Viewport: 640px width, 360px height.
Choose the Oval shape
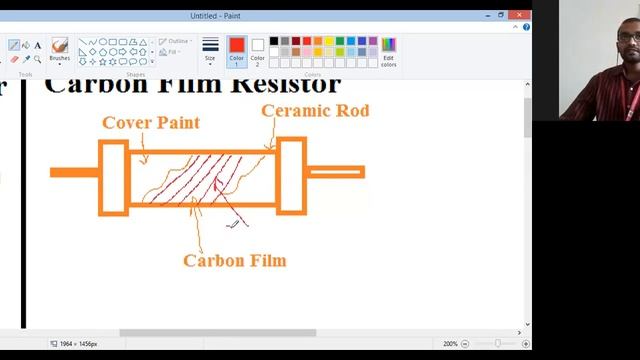[x=103, y=42]
